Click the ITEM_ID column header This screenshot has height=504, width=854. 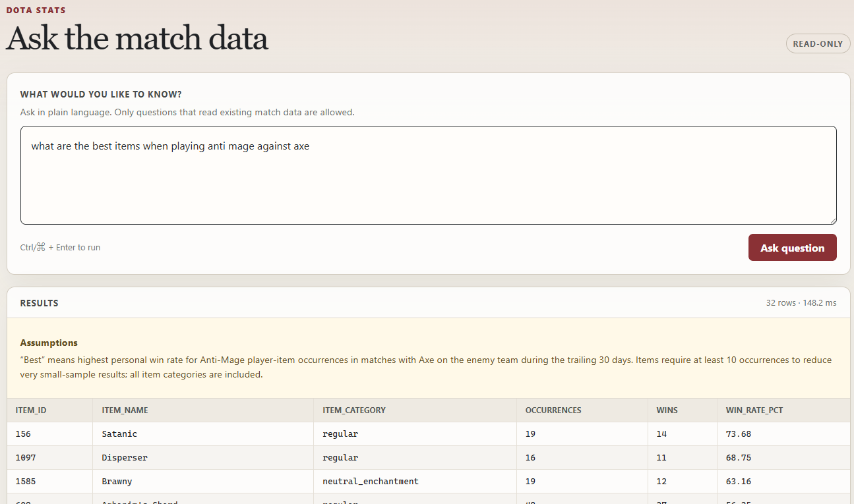50,410
